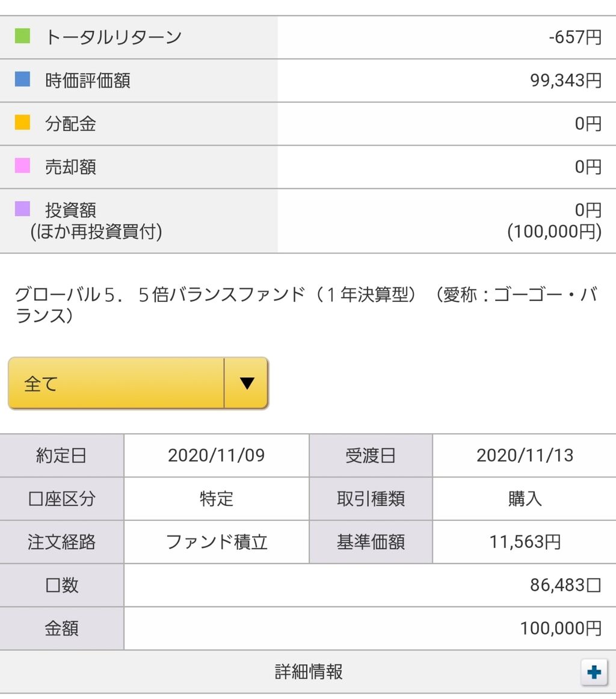Click the ファンド積立 order route cell
Image resolution: width=616 pixels, height=699 pixels.
(216, 542)
